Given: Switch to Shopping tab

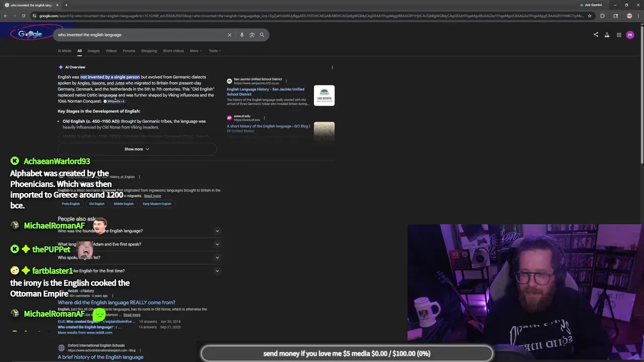Looking at the screenshot, I should (x=149, y=51).
